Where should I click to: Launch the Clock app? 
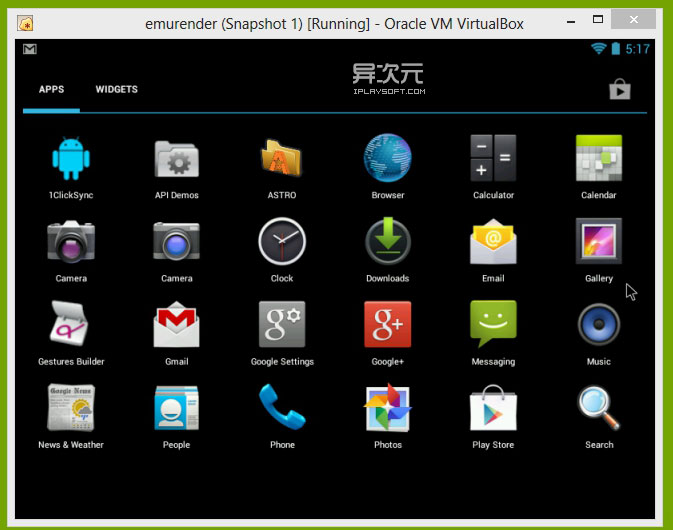(x=282, y=242)
